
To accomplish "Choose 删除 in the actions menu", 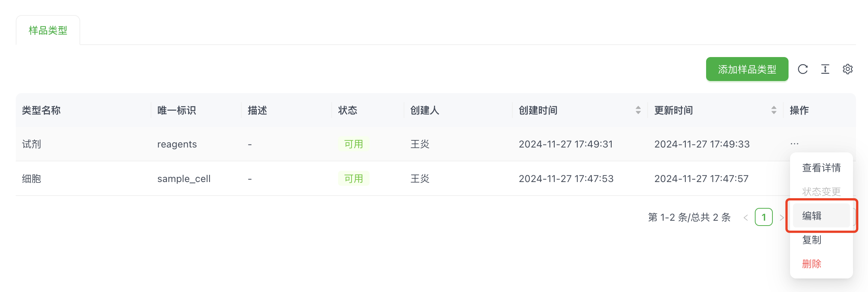I will click(x=812, y=264).
